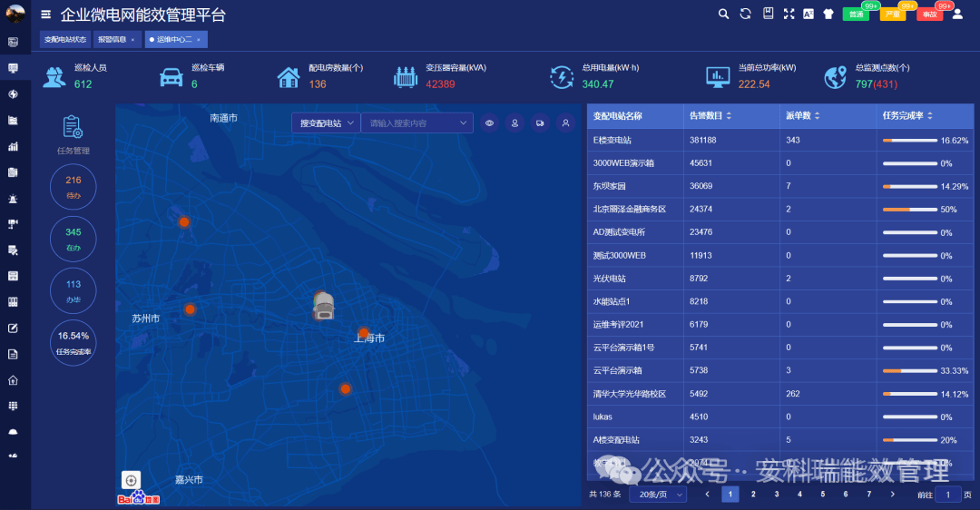Open the lightning bolt globe sidebar icon
This screenshot has width=980, height=510.
(x=13, y=94)
